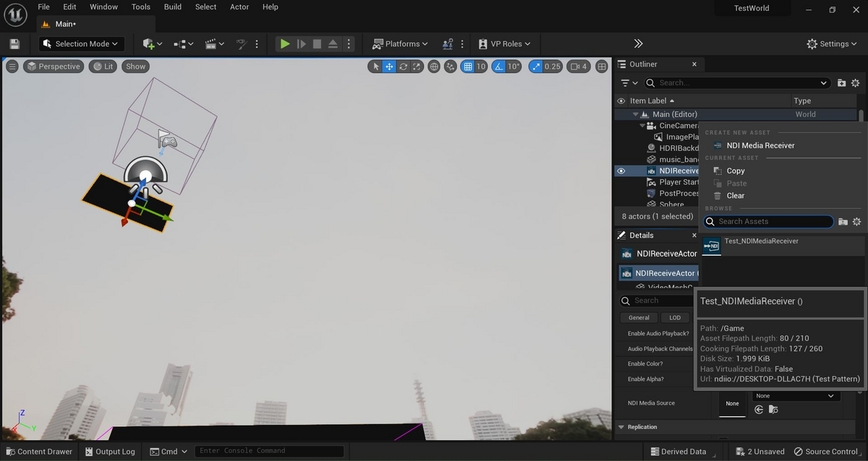Choose Clear in the asset menu
Screen dimensions: 868x461
[x=736, y=196]
